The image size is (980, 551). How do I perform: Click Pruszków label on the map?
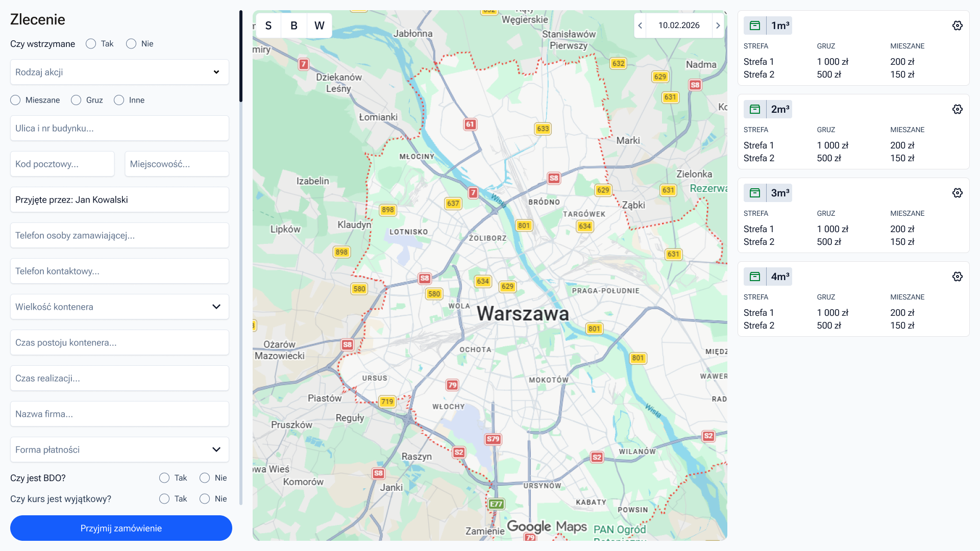coord(291,424)
